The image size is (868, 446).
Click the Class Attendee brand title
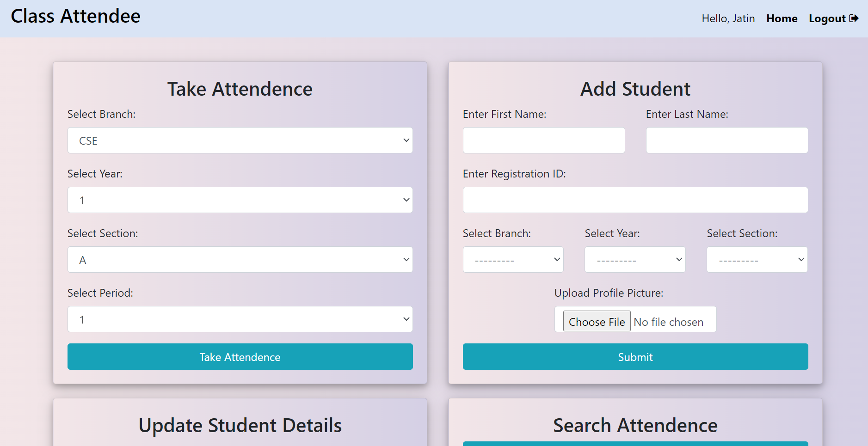coord(75,16)
